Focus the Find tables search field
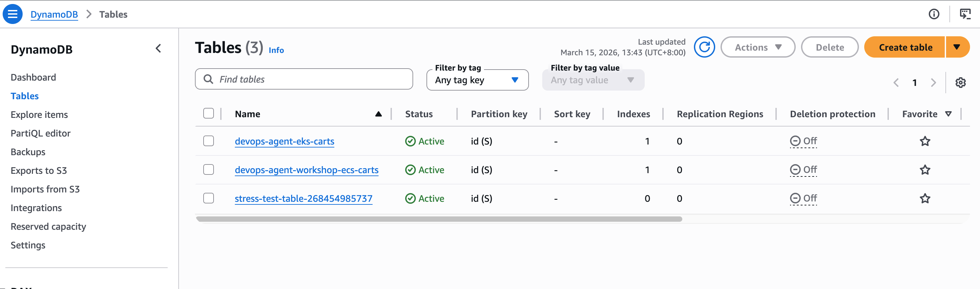The height and width of the screenshot is (289, 980). pyautogui.click(x=308, y=79)
